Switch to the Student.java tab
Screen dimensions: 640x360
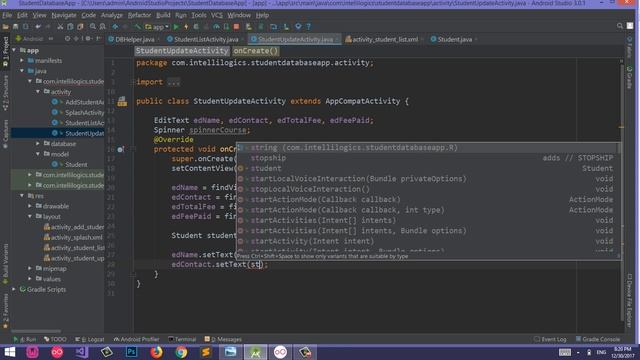pyautogui.click(x=454, y=40)
